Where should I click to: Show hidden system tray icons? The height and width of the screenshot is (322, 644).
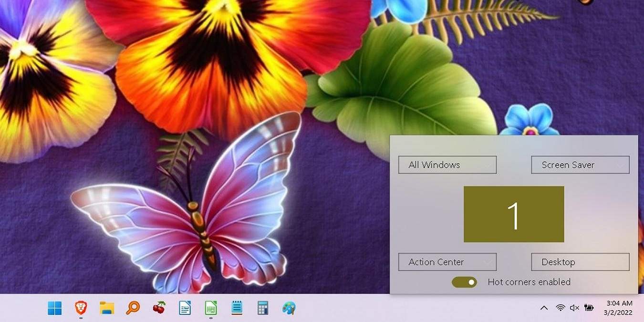tap(544, 308)
